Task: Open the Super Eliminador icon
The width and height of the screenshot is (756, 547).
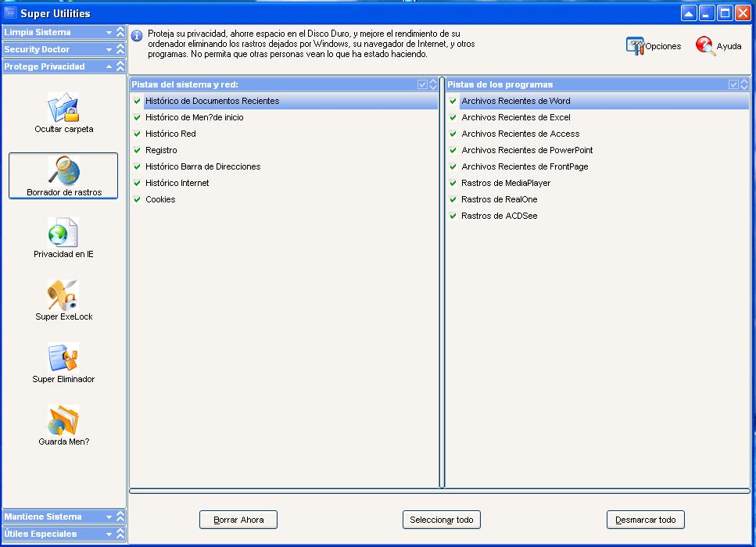Action: point(63,357)
